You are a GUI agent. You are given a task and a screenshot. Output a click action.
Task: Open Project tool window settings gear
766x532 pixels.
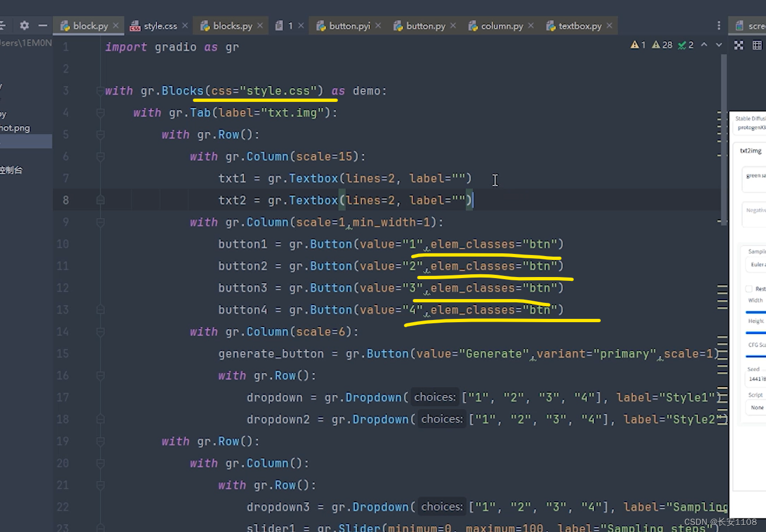point(24,25)
